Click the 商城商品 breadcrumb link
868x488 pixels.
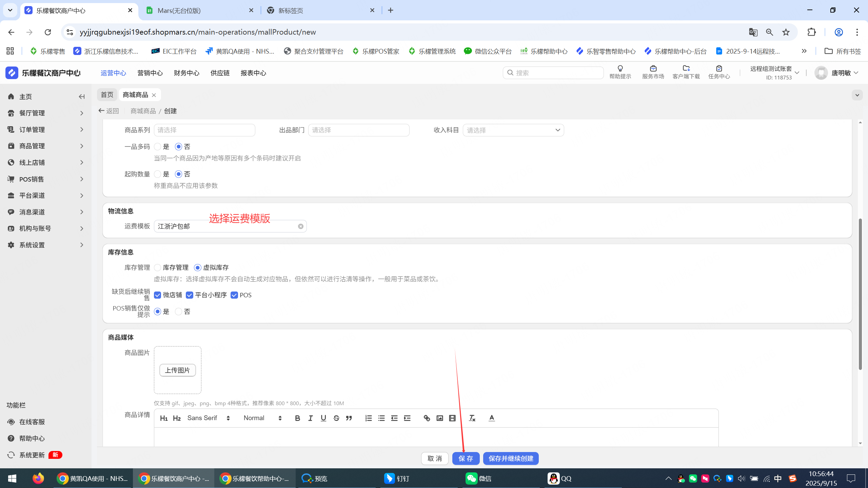(x=143, y=111)
